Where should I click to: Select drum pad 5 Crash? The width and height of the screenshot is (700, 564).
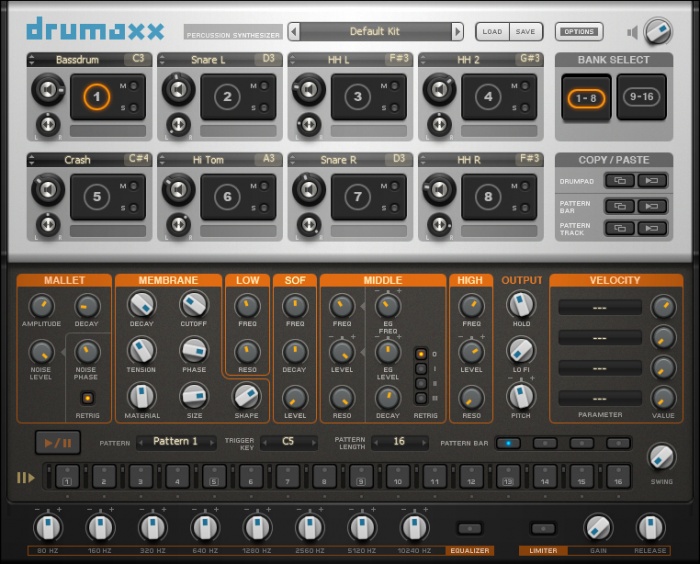97,197
